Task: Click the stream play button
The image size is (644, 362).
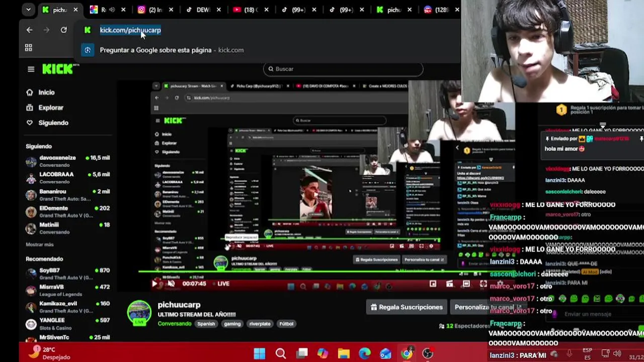Action: (154, 284)
